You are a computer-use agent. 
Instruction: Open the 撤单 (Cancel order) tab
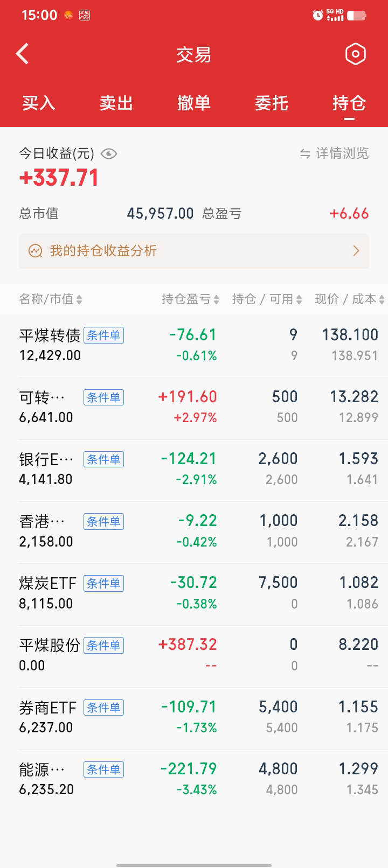pyautogui.click(x=194, y=103)
